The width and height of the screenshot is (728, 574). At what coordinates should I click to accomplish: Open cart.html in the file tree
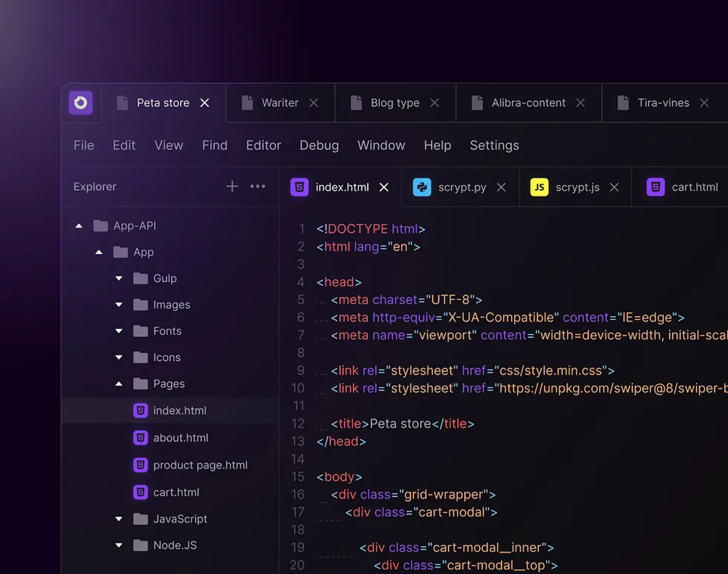(176, 492)
